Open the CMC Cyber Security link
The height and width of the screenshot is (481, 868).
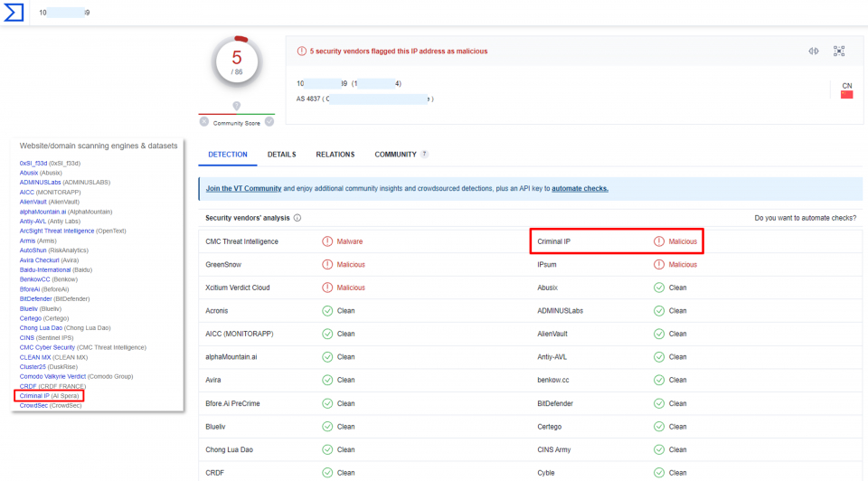click(47, 347)
